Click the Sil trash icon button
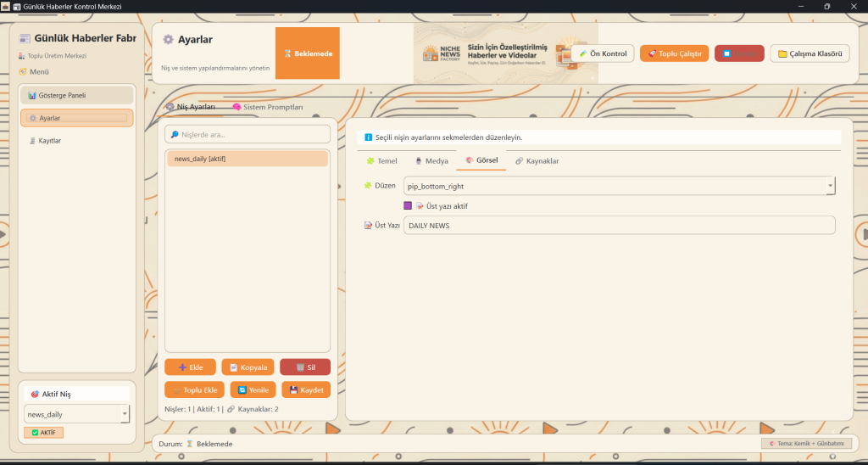The image size is (868, 465). point(300,367)
